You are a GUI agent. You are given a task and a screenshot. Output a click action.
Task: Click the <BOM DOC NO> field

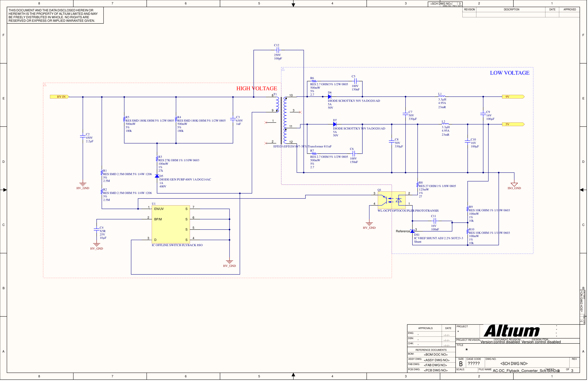[x=436, y=355]
